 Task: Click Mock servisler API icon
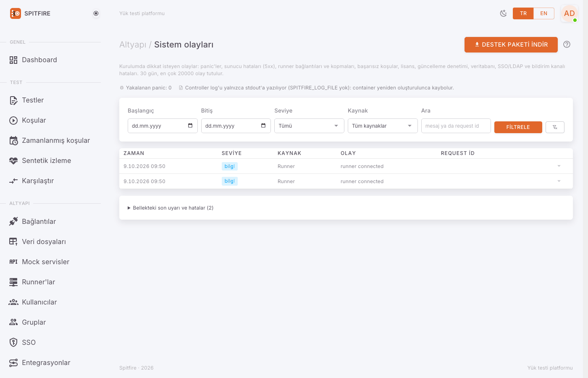click(x=13, y=262)
